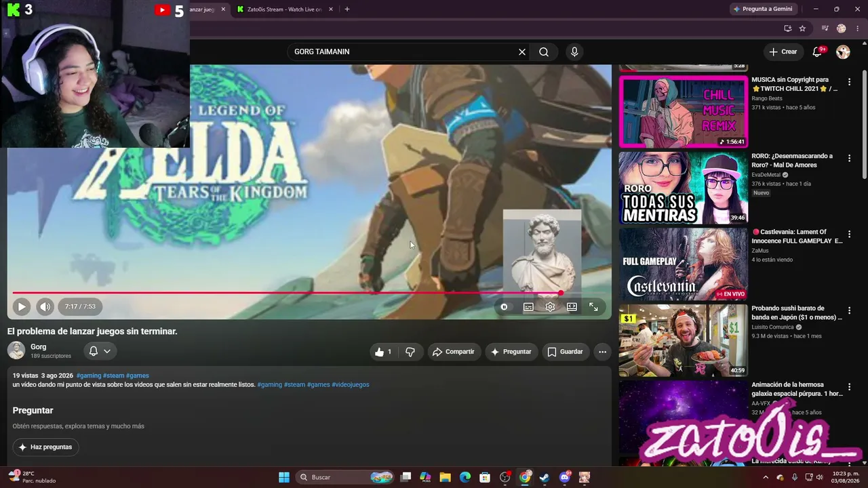Open the Crear menu

click(x=783, y=52)
